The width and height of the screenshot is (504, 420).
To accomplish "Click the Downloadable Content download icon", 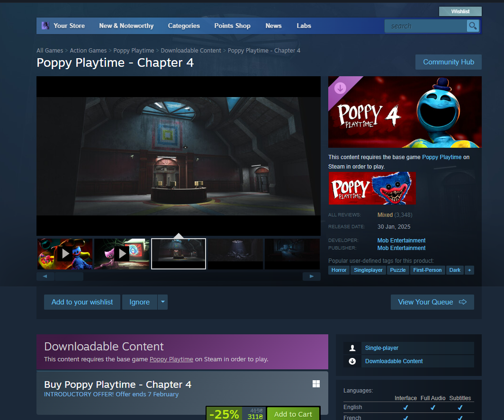I will tap(351, 361).
